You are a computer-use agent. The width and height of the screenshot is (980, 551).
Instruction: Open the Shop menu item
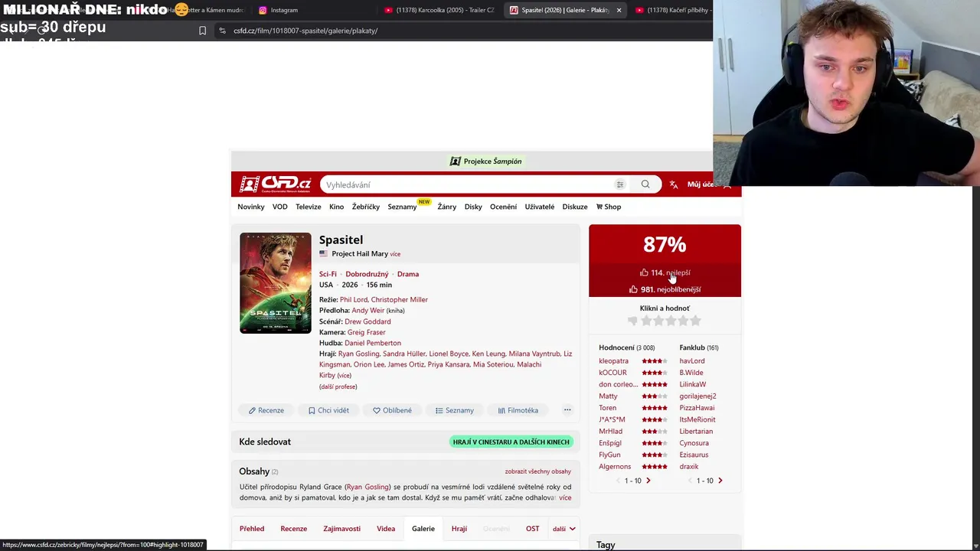(x=609, y=207)
